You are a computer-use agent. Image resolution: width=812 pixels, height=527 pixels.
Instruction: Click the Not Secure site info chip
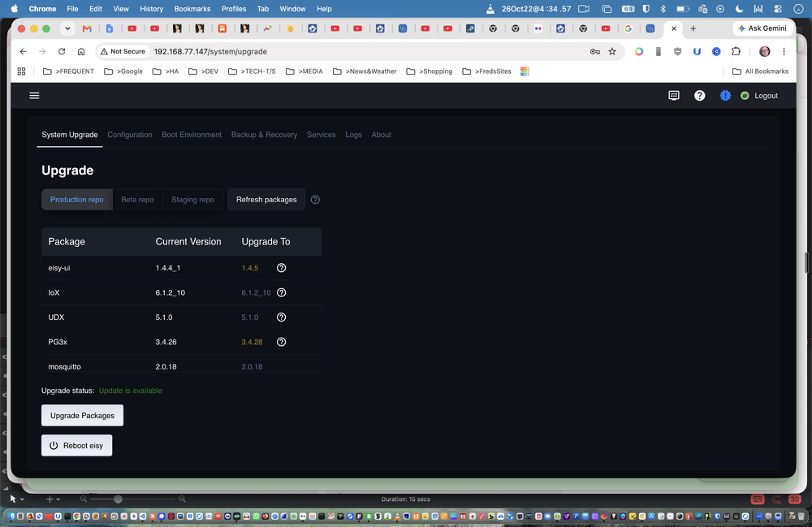[x=123, y=51]
